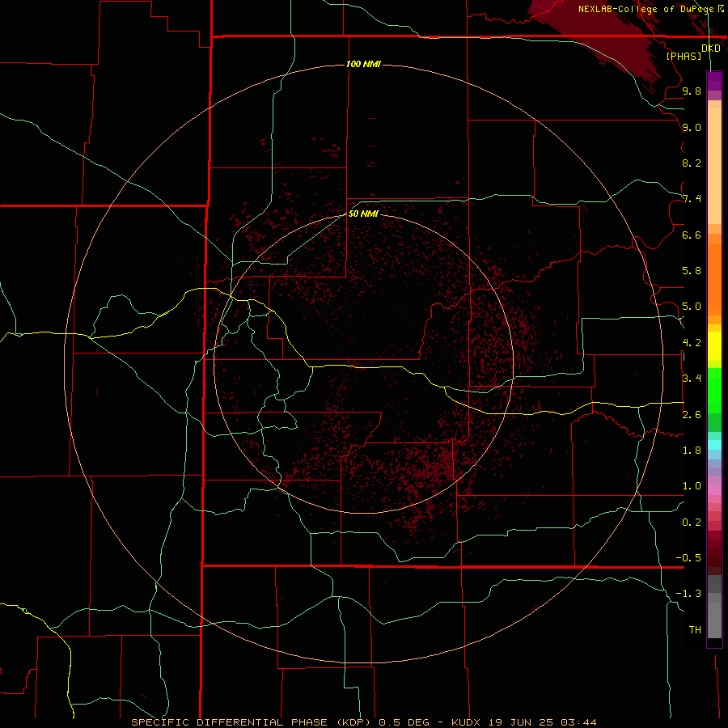Click the 5.8 value on the color scale
This screenshot has height=728, width=728.
692,271
